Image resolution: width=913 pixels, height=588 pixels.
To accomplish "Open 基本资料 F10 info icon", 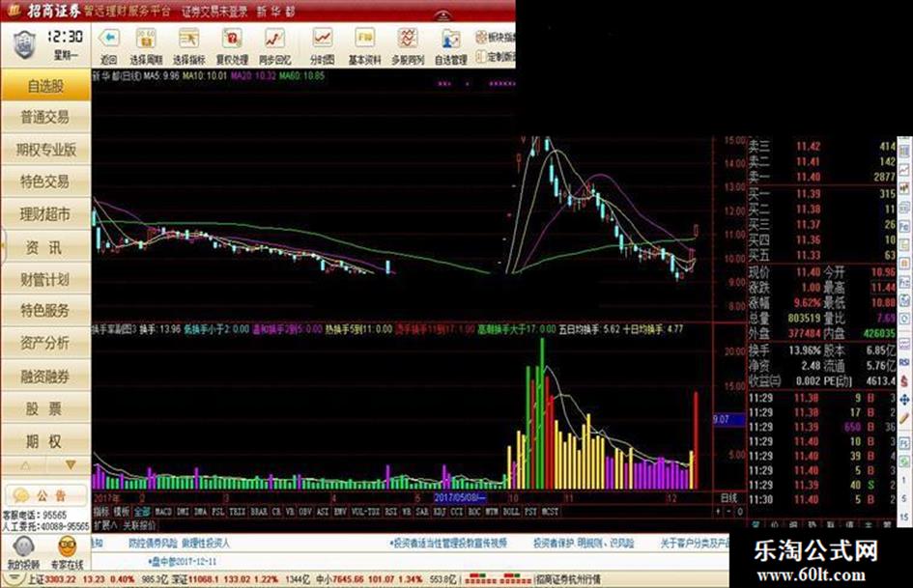I will [365, 39].
